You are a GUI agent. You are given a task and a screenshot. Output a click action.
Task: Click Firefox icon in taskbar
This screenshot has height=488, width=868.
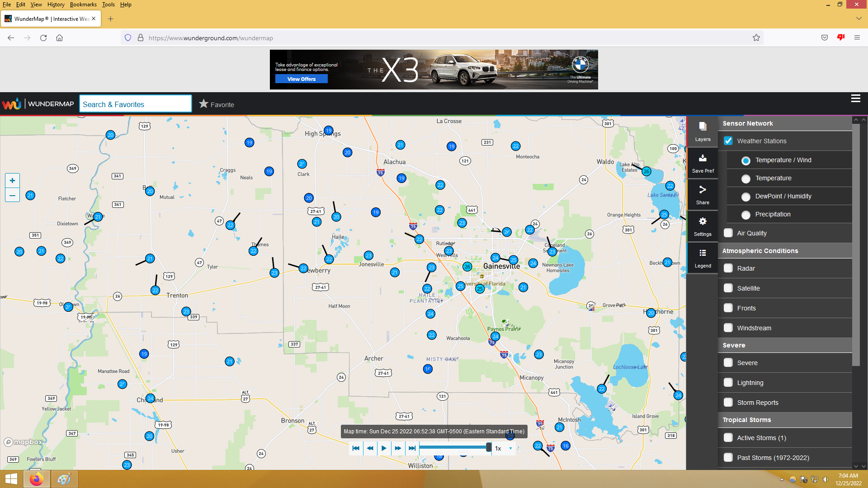[x=36, y=479]
